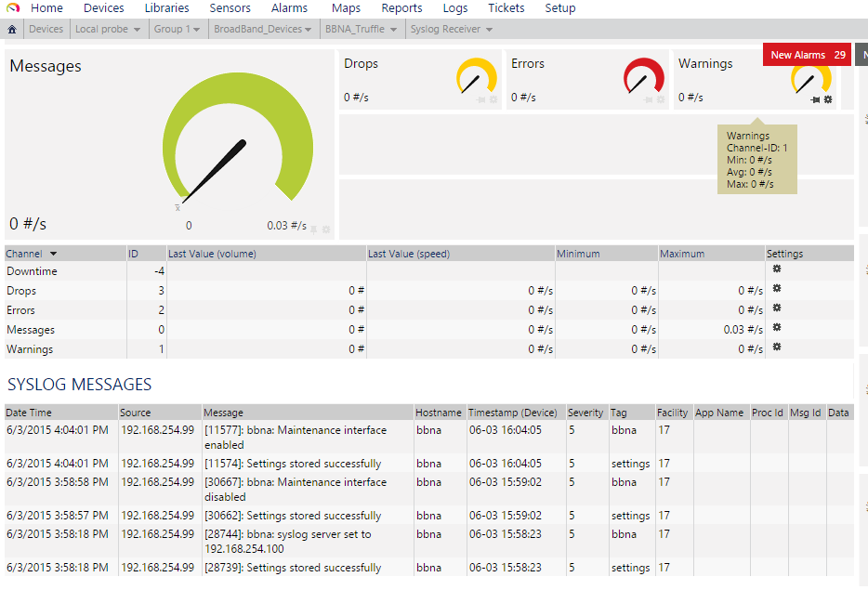
Task: Toggle the pin icon on Drops gauge
Action: tap(480, 99)
